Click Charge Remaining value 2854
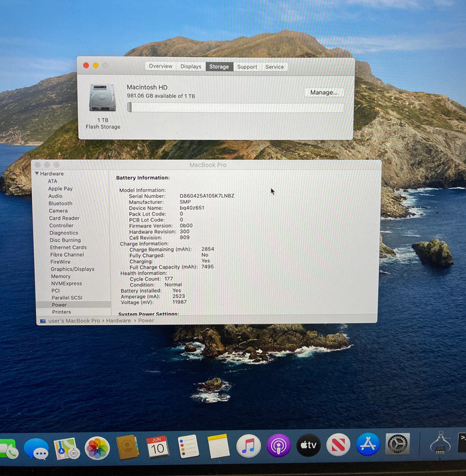The height and width of the screenshot is (476, 466). 207,249
